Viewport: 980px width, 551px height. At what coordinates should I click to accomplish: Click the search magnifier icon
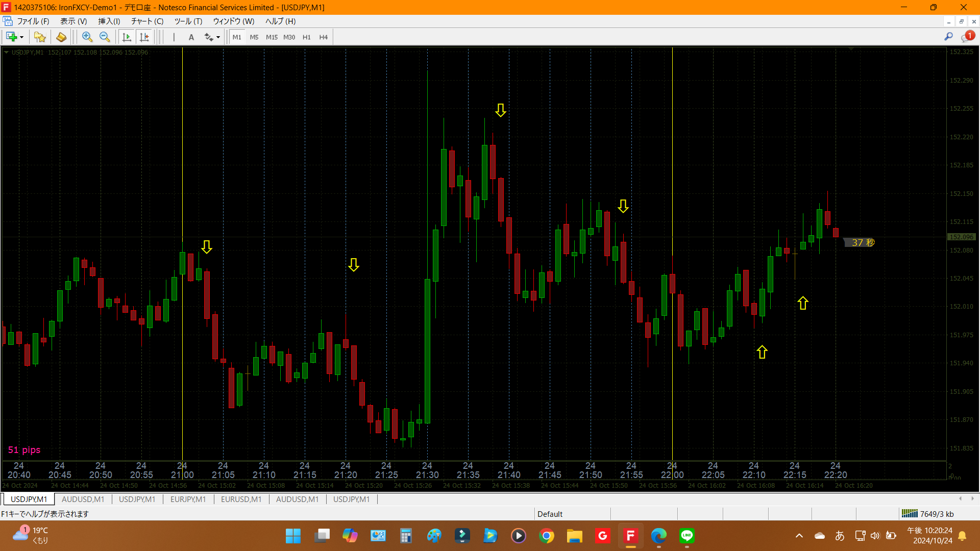point(948,36)
